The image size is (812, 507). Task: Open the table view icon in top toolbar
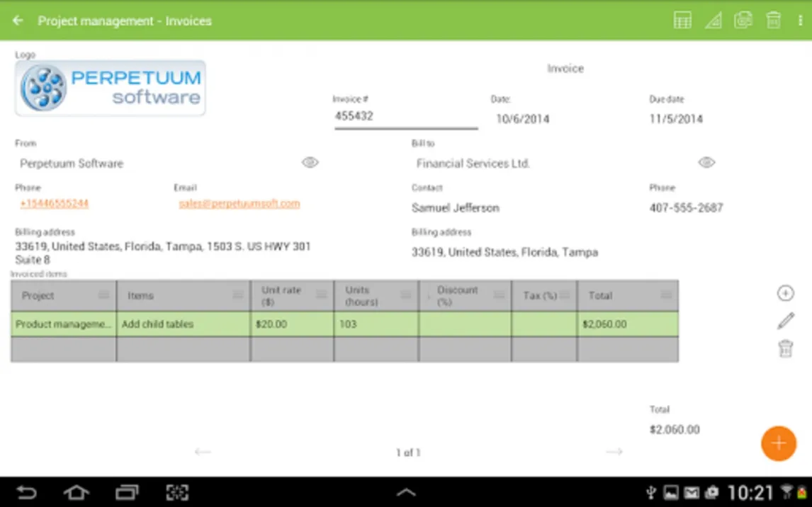pos(682,21)
